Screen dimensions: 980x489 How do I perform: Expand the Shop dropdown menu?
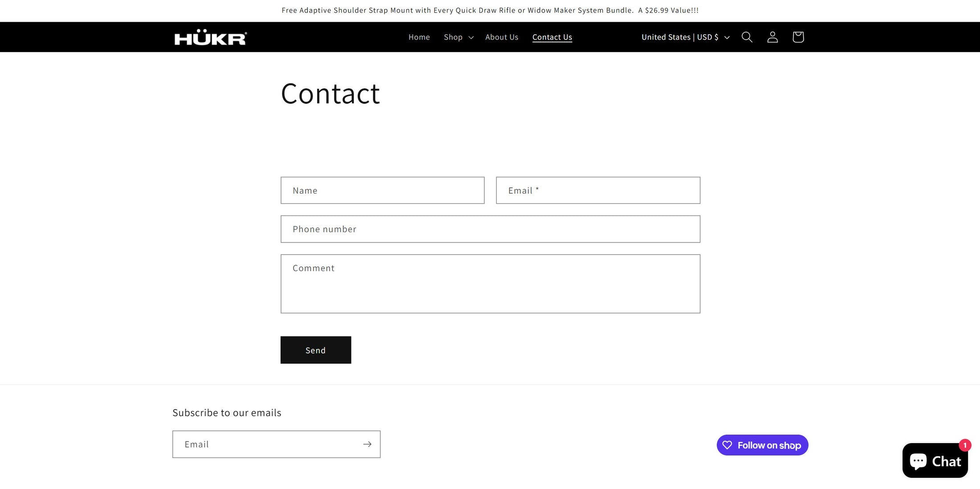point(458,37)
